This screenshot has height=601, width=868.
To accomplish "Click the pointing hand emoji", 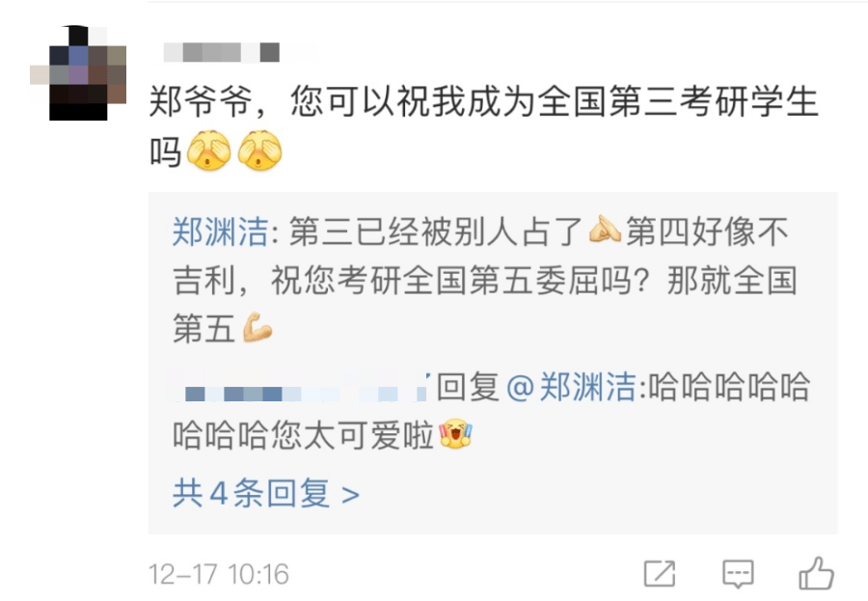I will tap(605, 230).
